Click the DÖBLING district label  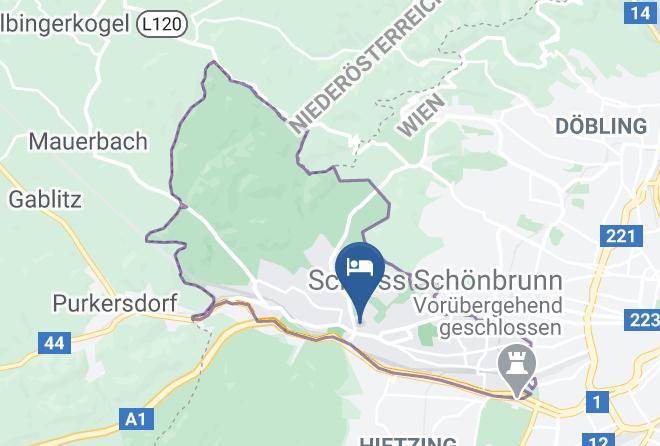tap(601, 126)
